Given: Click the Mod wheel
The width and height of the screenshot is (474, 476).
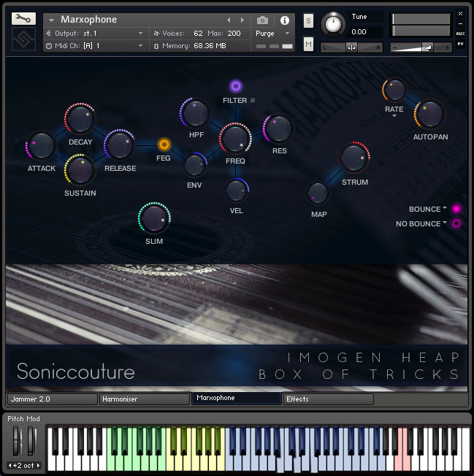Looking at the screenshot, I should coord(31,441).
